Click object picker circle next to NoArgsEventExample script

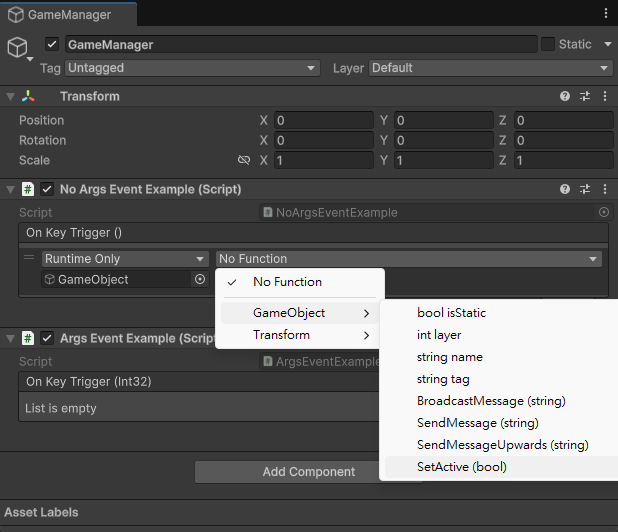(x=603, y=213)
